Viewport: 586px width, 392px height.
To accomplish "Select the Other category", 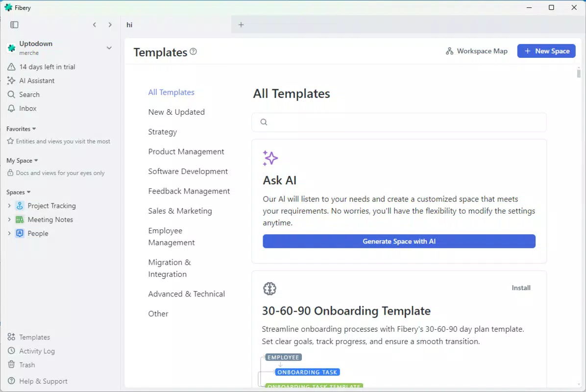I will click(158, 314).
